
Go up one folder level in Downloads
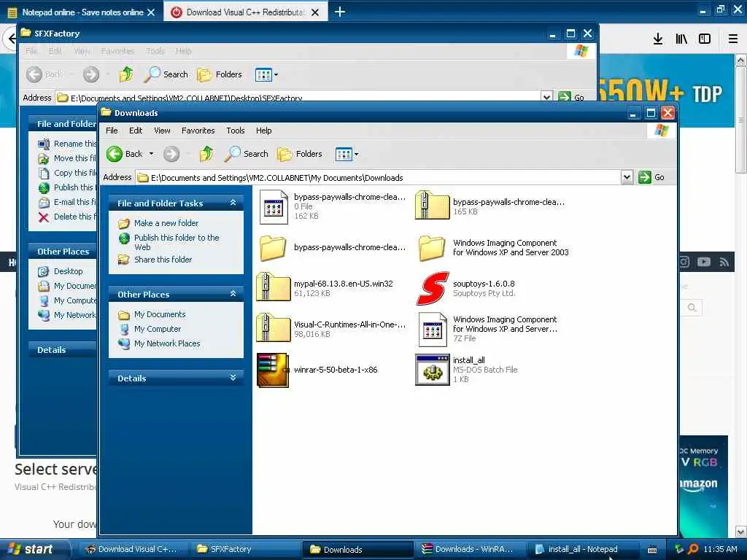click(x=206, y=154)
